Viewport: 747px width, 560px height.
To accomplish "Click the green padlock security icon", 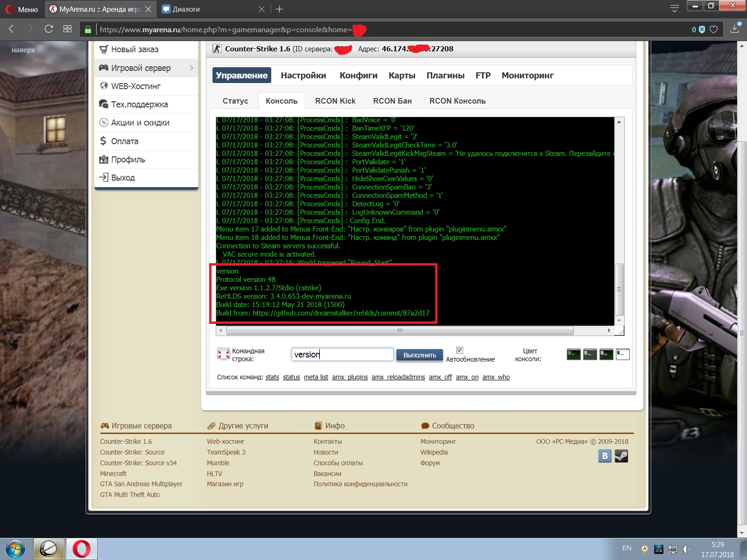I will tap(88, 29).
